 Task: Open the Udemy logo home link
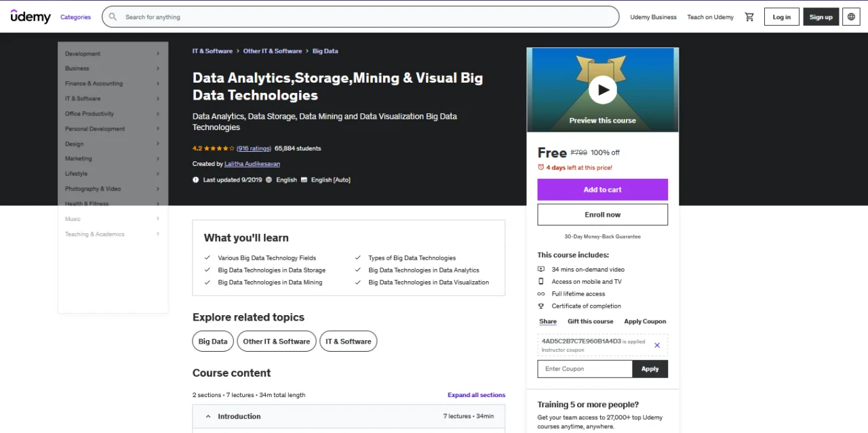click(31, 16)
